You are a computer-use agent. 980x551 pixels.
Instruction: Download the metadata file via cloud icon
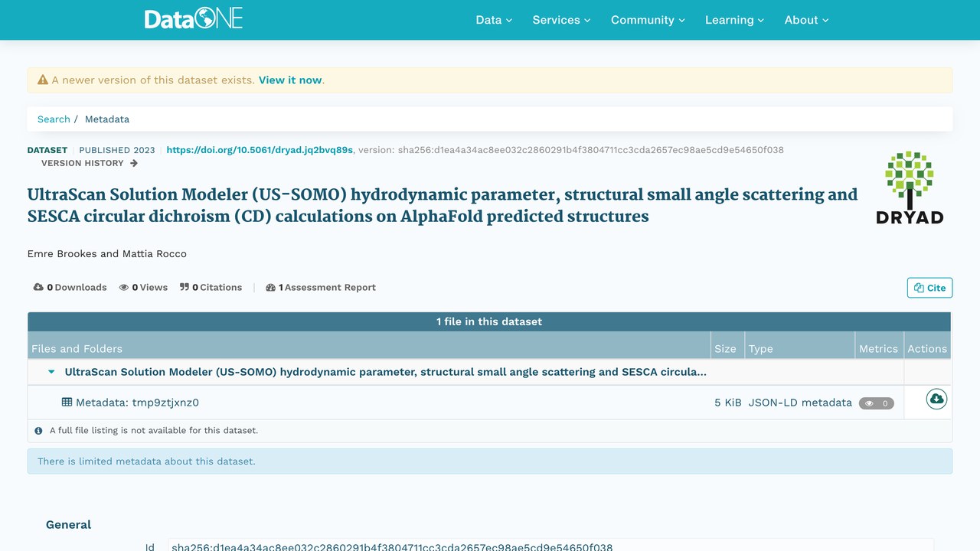pyautogui.click(x=936, y=399)
